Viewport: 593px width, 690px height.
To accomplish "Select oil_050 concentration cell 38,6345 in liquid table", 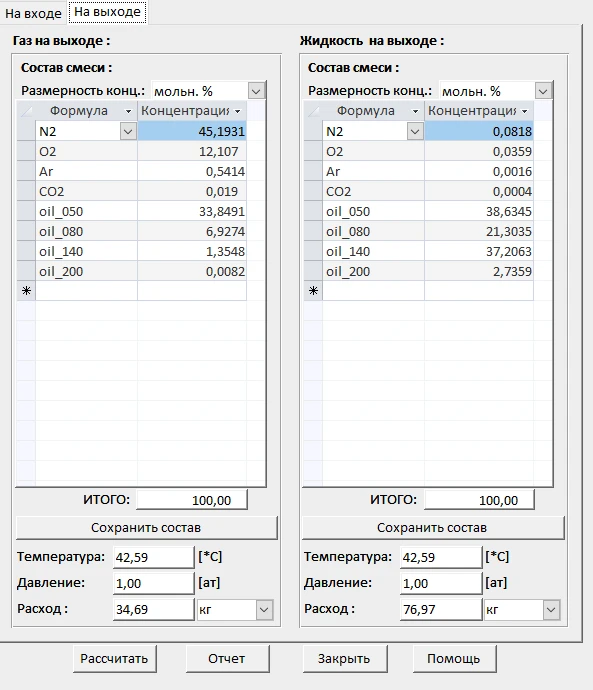I will tap(479, 211).
